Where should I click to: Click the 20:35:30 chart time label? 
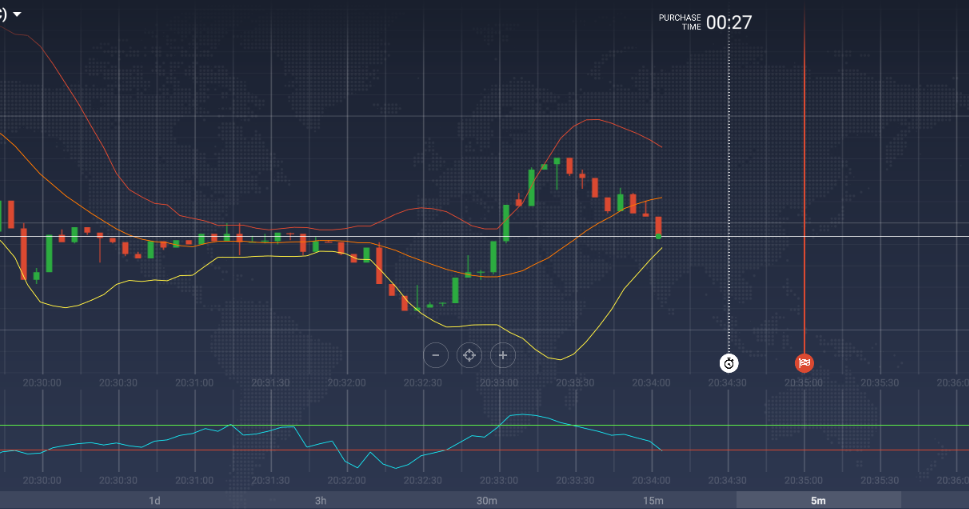coord(880,383)
